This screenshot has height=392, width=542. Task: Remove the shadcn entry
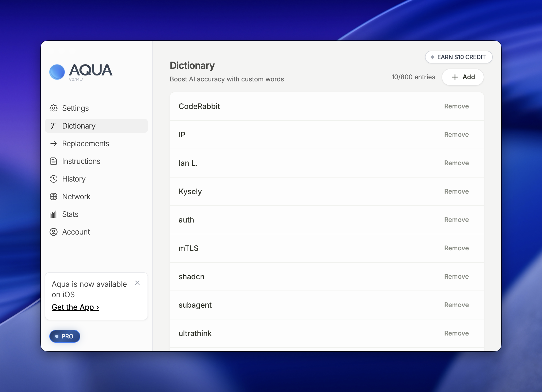[x=457, y=277]
